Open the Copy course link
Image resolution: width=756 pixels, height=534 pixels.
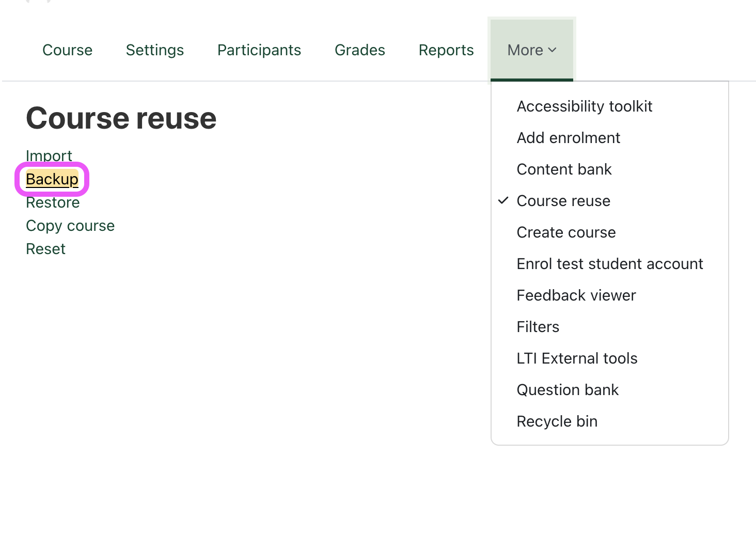tap(70, 226)
